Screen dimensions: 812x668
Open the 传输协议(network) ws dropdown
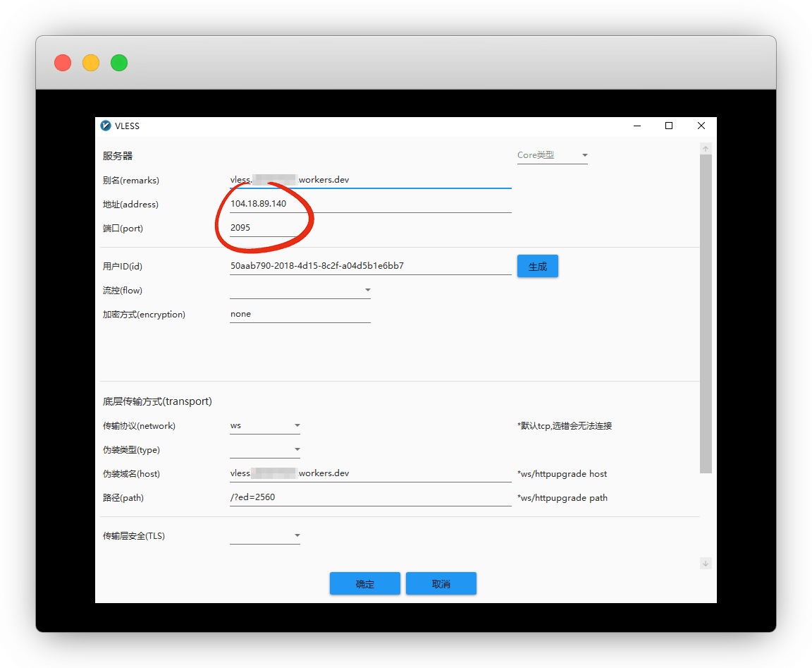[x=265, y=426]
